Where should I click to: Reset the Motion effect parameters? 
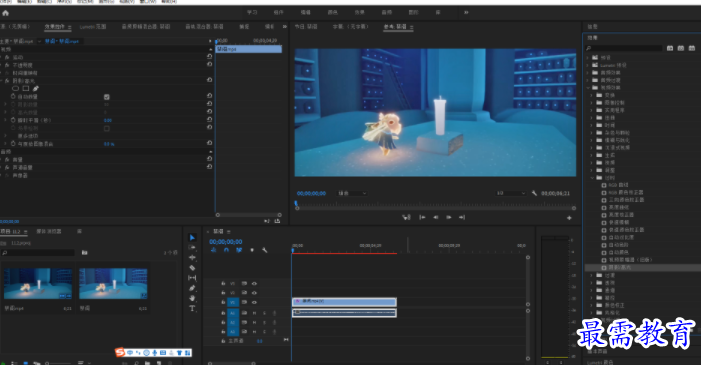209,57
